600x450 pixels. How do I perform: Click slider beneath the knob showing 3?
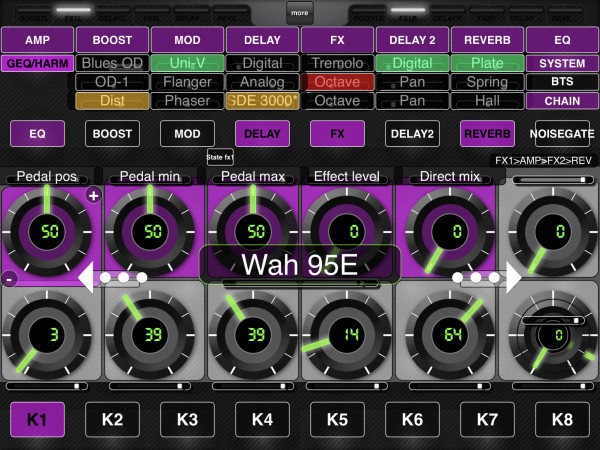tap(47, 386)
